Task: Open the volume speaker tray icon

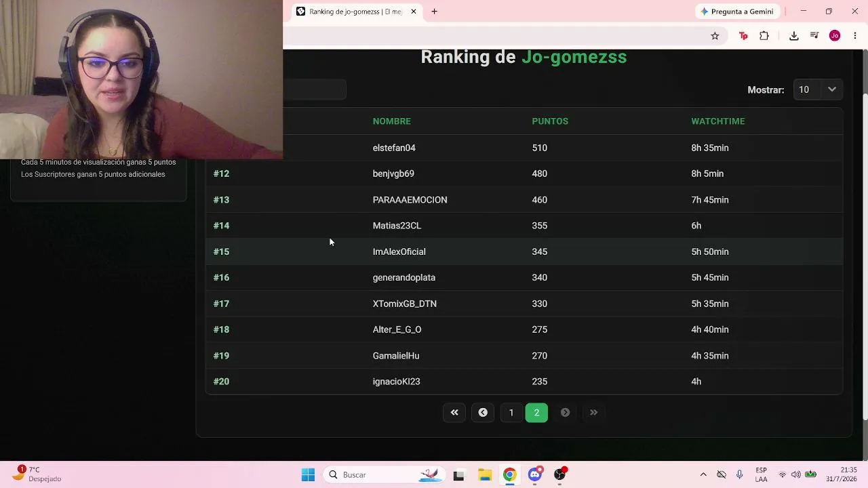Action: [796, 474]
